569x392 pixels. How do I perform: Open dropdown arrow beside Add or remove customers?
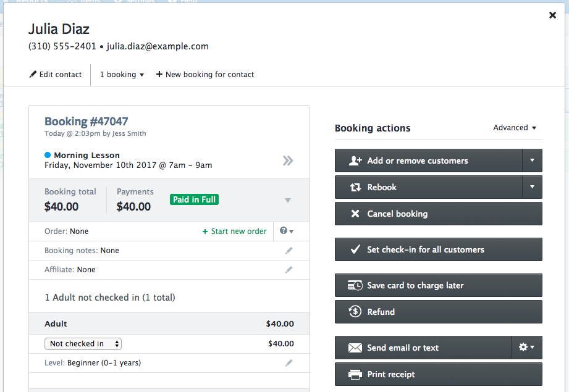pyautogui.click(x=532, y=161)
